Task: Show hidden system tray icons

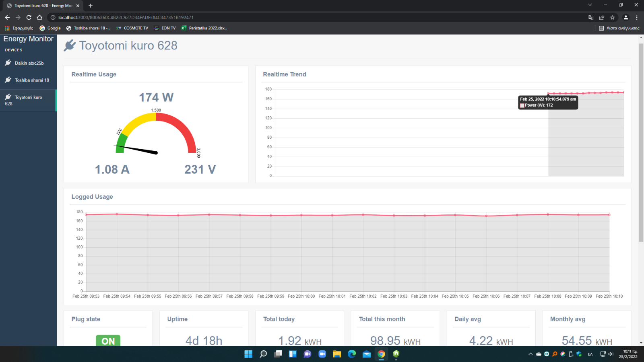Action: tap(530, 354)
